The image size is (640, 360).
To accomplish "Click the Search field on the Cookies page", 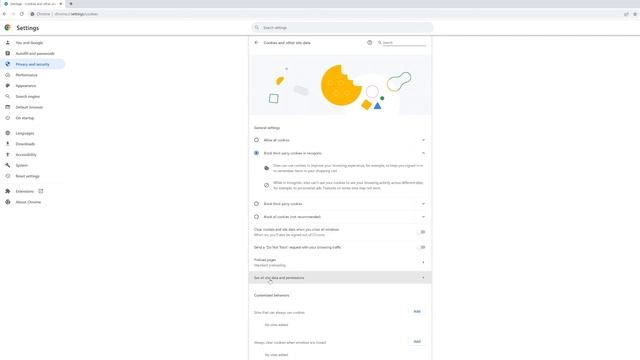I will 404,42.
